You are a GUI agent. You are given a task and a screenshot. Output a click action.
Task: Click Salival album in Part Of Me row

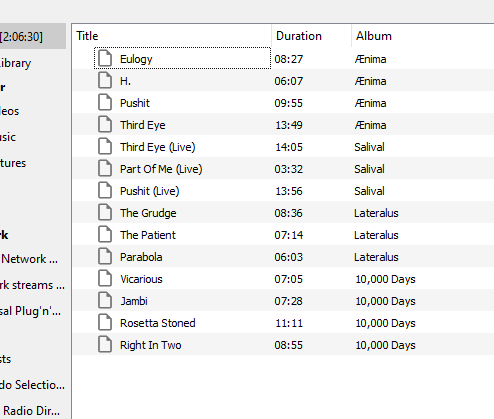(369, 169)
